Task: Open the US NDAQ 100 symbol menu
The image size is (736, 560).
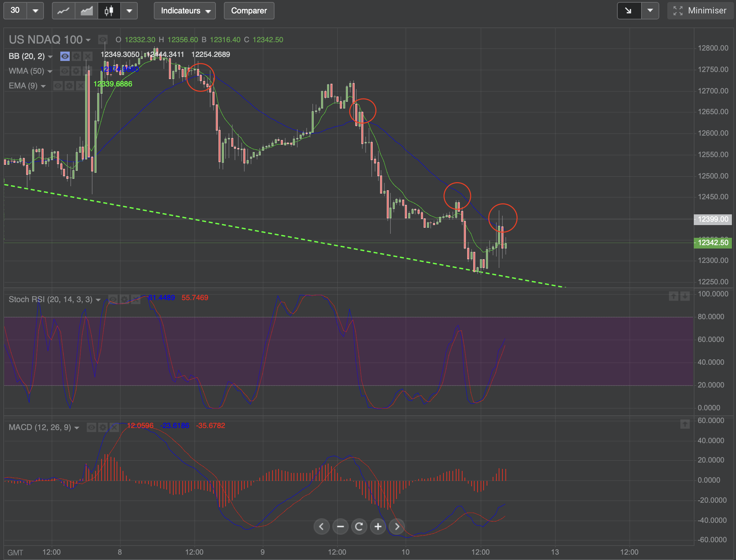Action: [x=88, y=40]
